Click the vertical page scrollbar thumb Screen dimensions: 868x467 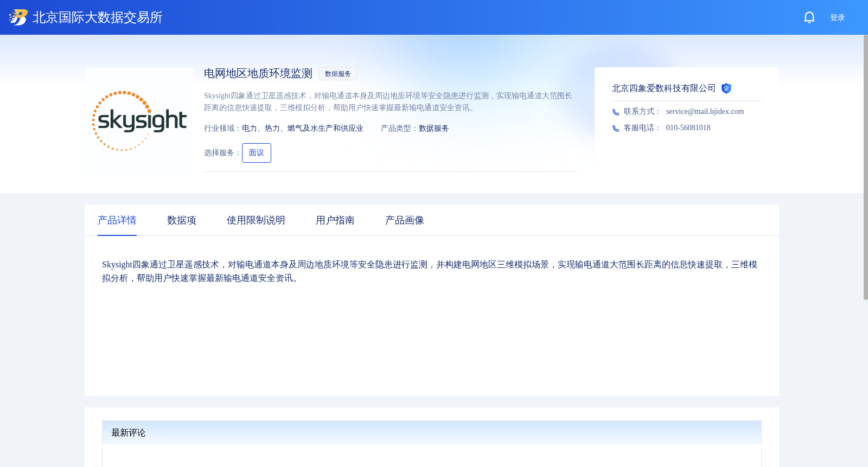(866, 167)
